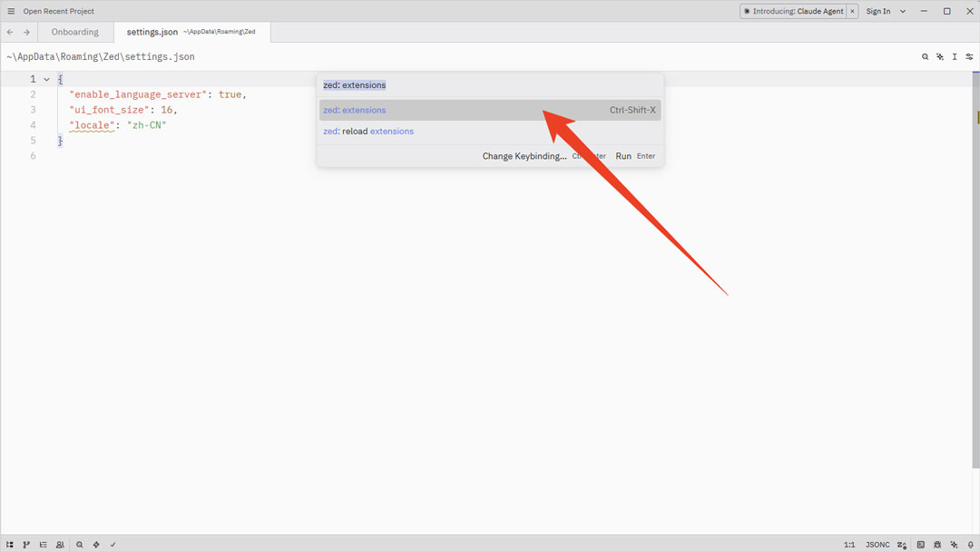
Task: Expand the user menu chevron next to Sign In
Action: [903, 11]
